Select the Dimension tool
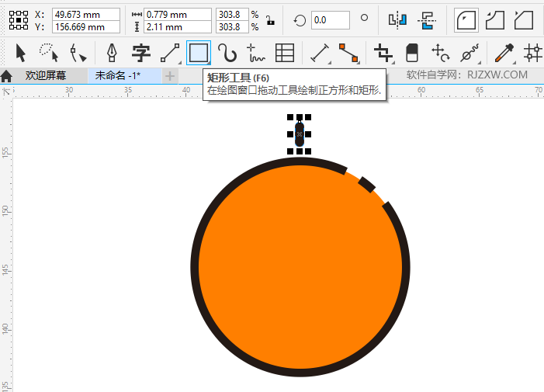Viewport: 544px width, 392px height. pyautogui.click(x=320, y=53)
